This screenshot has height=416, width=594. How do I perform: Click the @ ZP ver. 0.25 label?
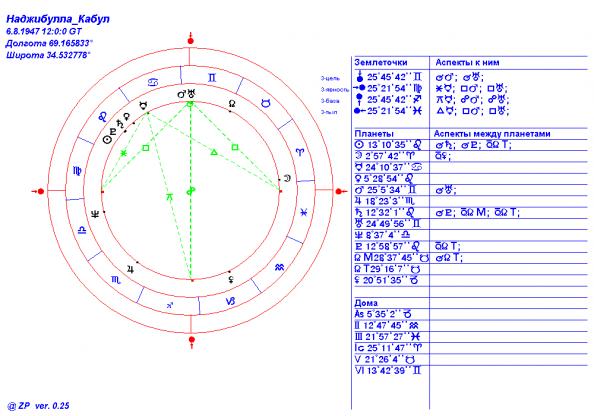[x=38, y=406]
